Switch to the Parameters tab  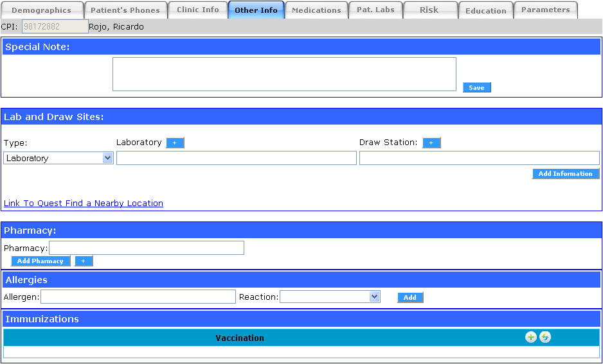pos(545,10)
